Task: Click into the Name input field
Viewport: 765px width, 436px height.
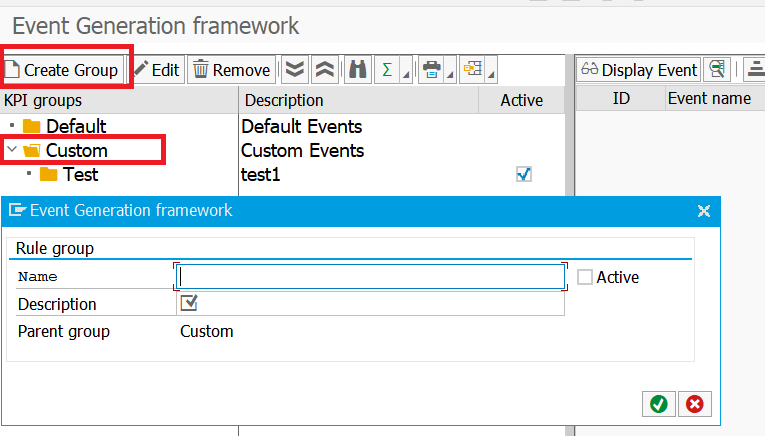Action: pos(370,277)
